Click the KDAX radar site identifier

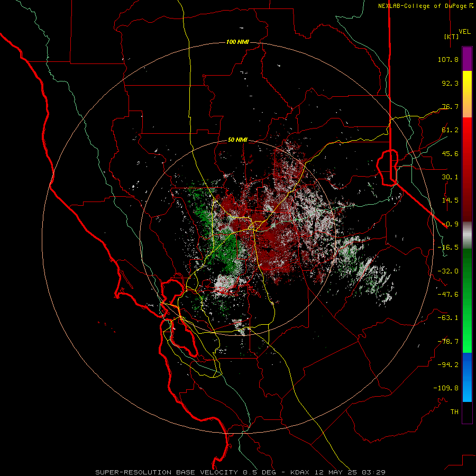pos(299,472)
